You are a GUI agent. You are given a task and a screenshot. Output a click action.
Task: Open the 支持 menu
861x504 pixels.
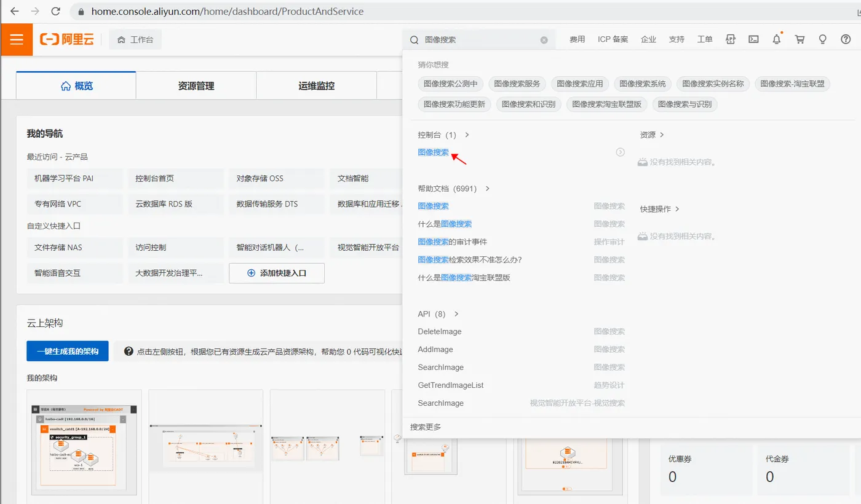[x=676, y=39]
